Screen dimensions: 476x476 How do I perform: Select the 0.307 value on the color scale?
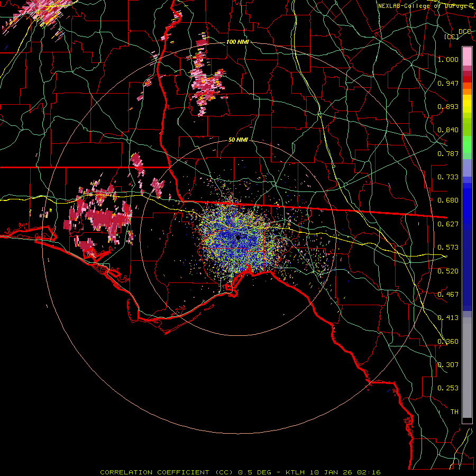(x=448, y=365)
